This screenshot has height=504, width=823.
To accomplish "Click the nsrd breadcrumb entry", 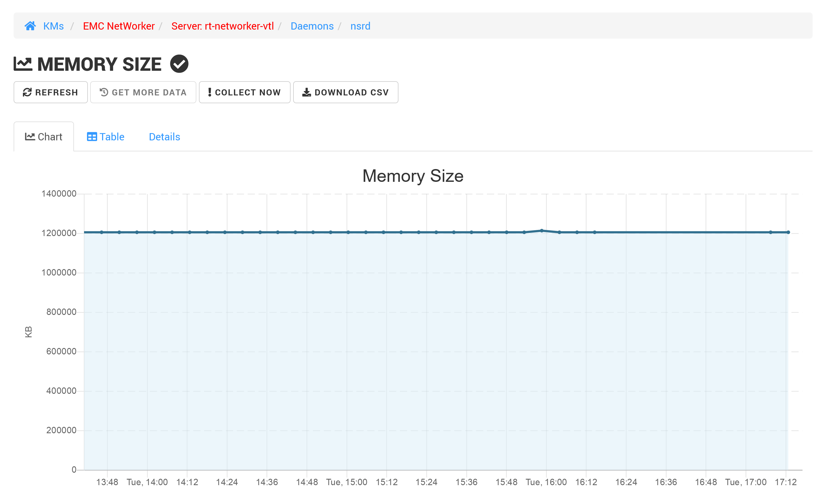I will point(360,26).
